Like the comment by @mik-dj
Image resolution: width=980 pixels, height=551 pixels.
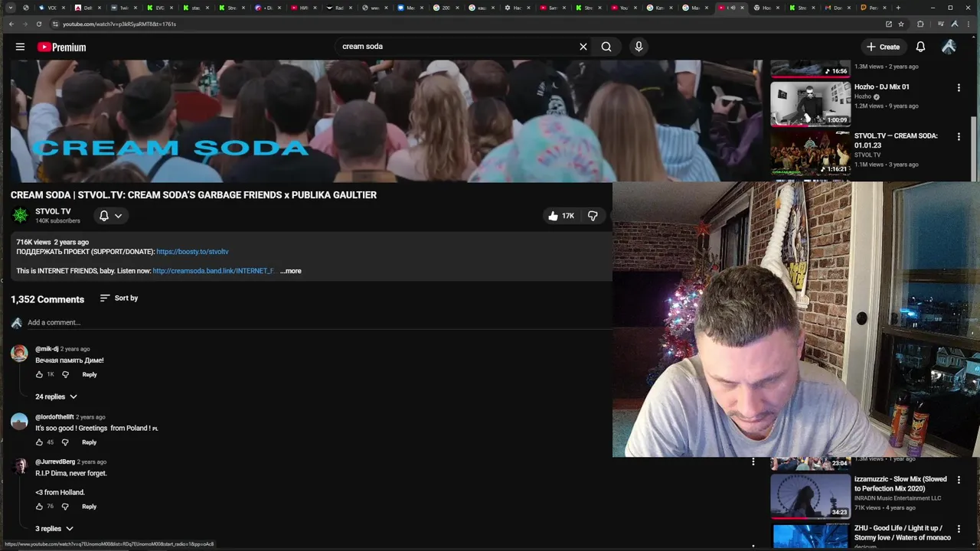tap(39, 374)
